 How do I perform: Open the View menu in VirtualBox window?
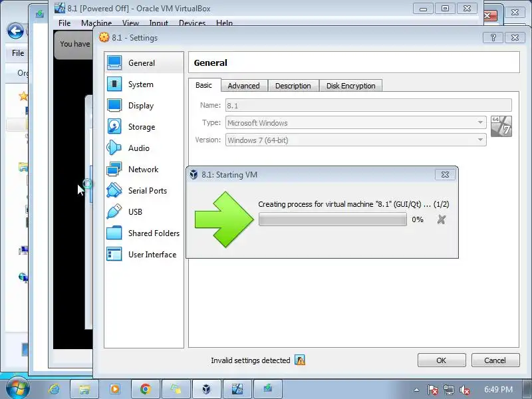click(x=130, y=23)
